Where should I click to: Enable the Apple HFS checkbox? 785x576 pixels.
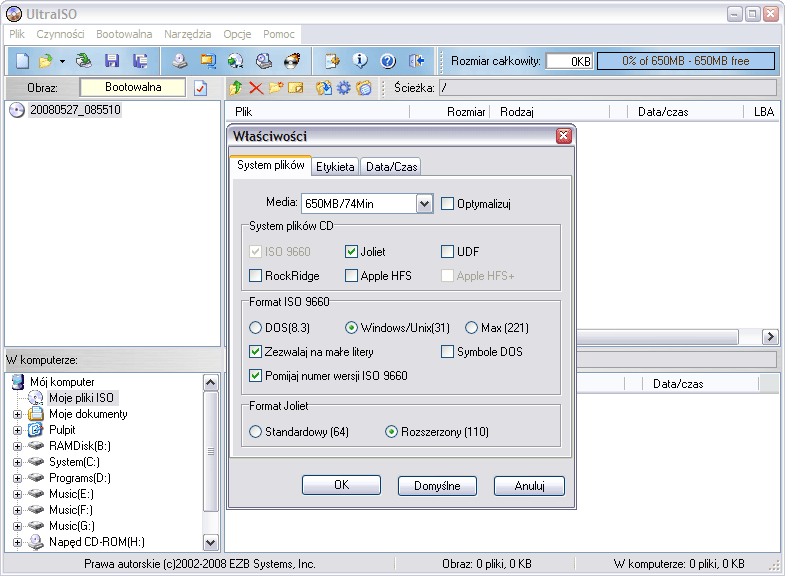click(x=351, y=275)
